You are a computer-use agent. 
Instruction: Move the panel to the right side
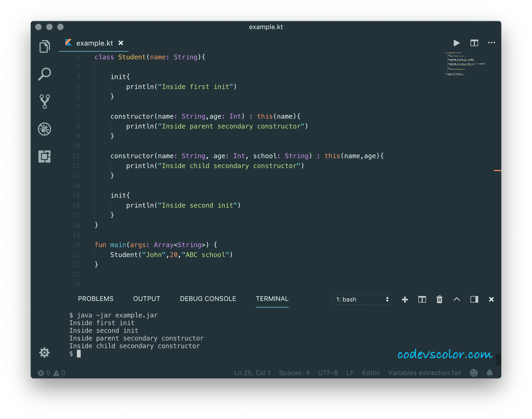coord(474,299)
